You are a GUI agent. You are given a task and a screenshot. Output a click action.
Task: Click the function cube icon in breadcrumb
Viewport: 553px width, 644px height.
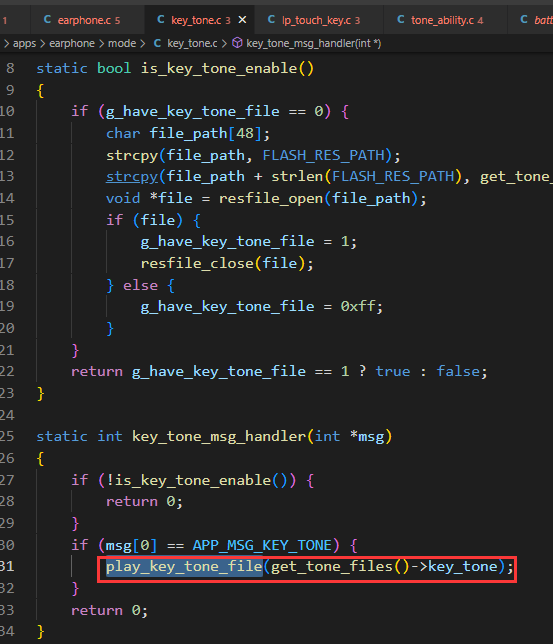coord(237,43)
